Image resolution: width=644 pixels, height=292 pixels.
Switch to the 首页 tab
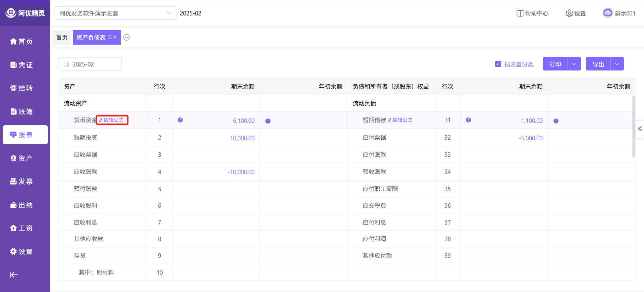click(x=62, y=38)
